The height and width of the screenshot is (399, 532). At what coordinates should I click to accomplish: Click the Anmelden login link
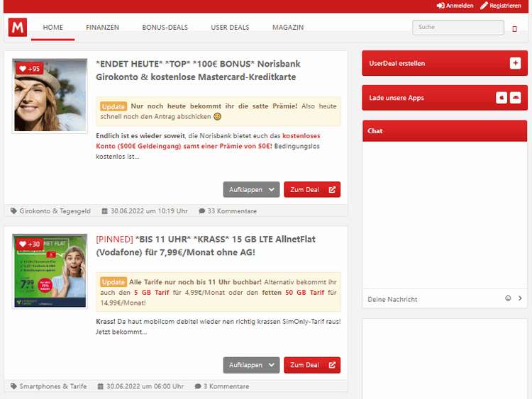[x=455, y=6]
